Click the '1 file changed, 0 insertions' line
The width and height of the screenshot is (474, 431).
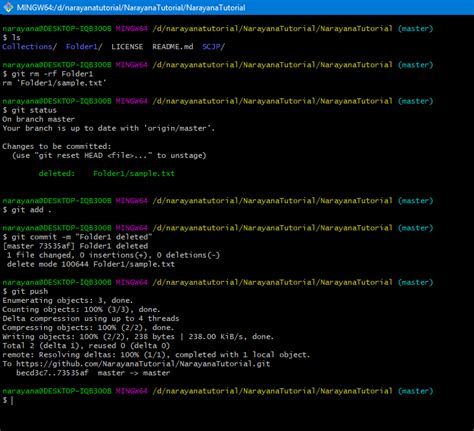[x=113, y=255]
